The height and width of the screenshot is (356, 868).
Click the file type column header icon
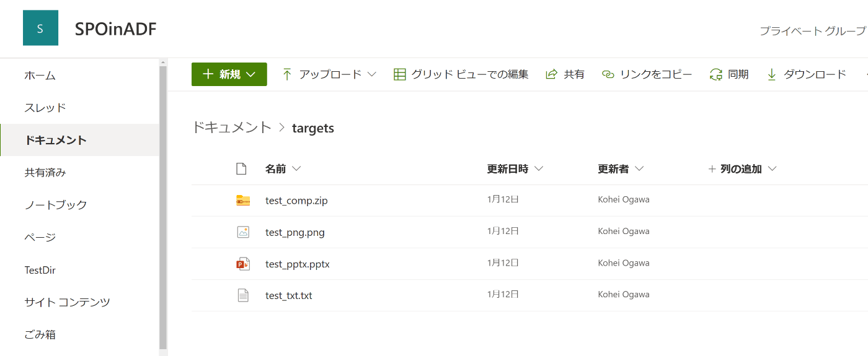(242, 169)
